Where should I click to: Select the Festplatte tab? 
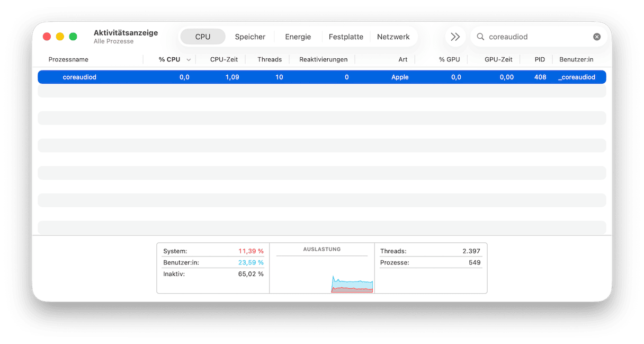346,37
